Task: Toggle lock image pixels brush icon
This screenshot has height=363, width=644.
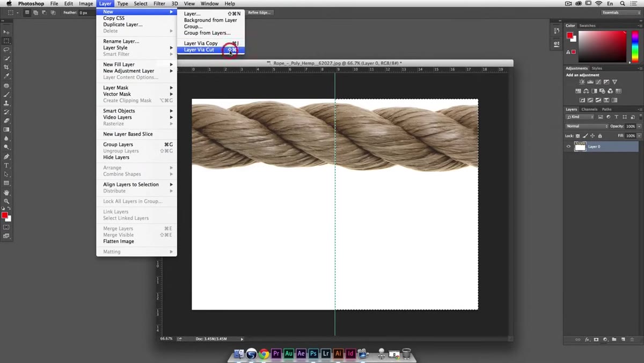Action: 585,136
